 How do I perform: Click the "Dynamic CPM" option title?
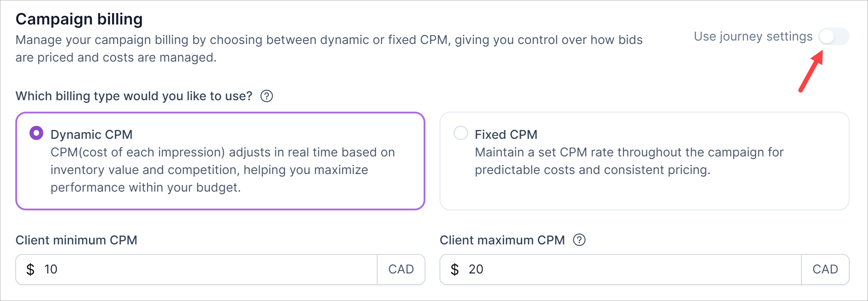pos(92,135)
